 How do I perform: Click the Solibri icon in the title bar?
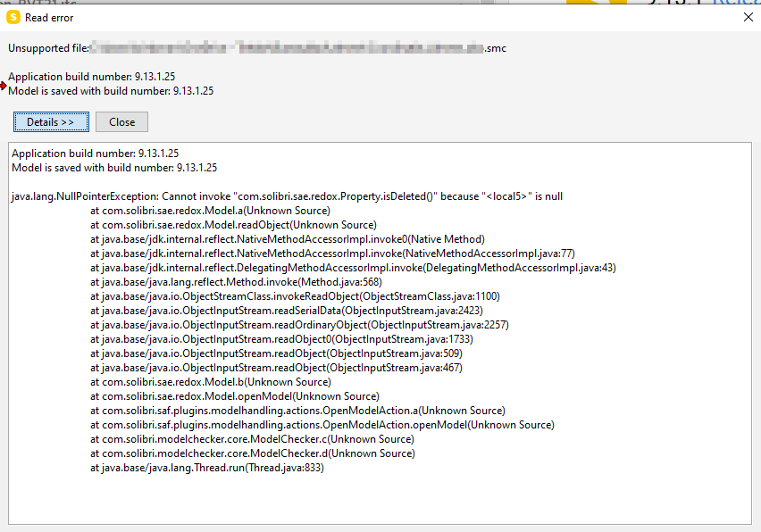(13, 18)
